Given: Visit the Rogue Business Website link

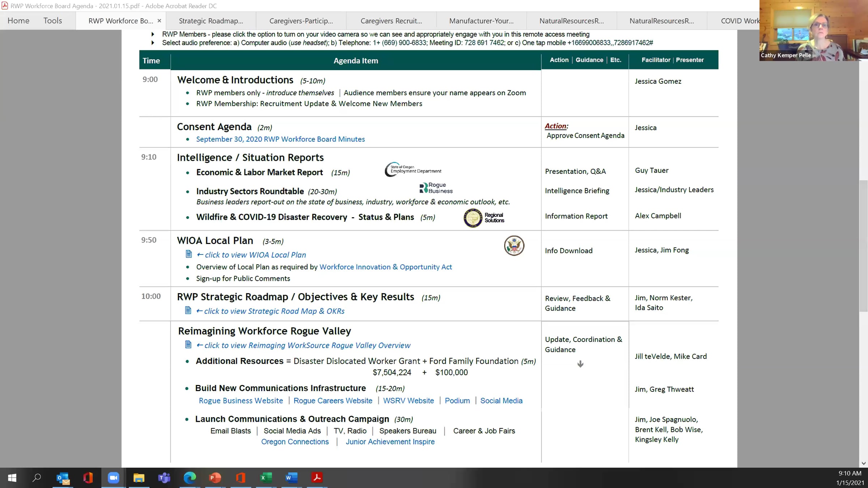Looking at the screenshot, I should pos(241,401).
